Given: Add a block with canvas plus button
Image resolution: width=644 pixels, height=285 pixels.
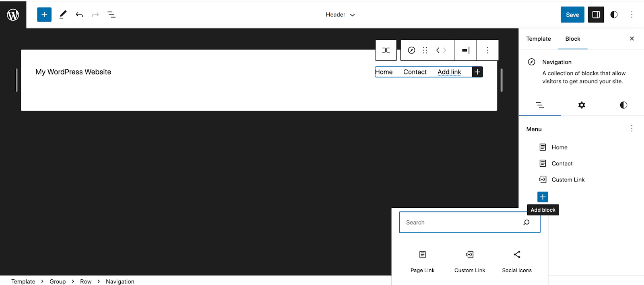Looking at the screenshot, I should 477,72.
